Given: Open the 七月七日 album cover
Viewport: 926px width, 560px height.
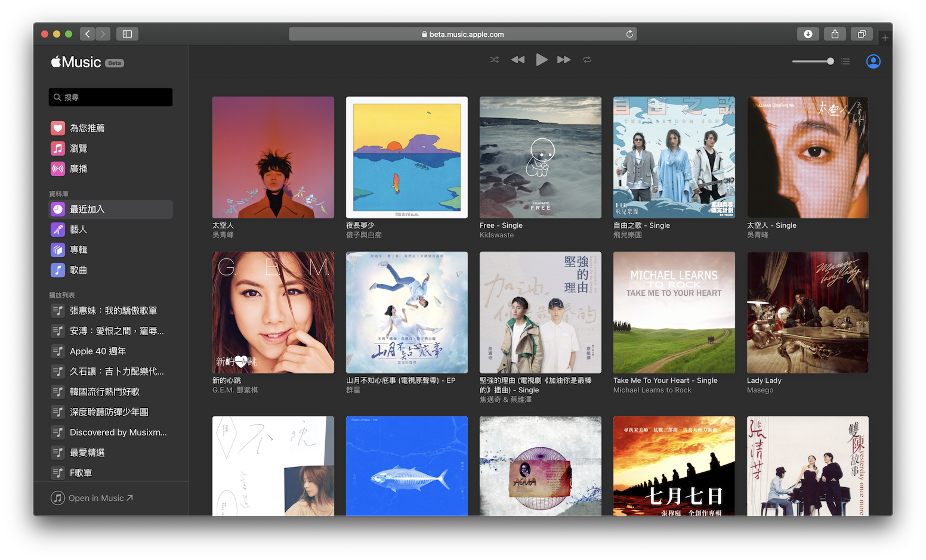Looking at the screenshot, I should (674, 466).
